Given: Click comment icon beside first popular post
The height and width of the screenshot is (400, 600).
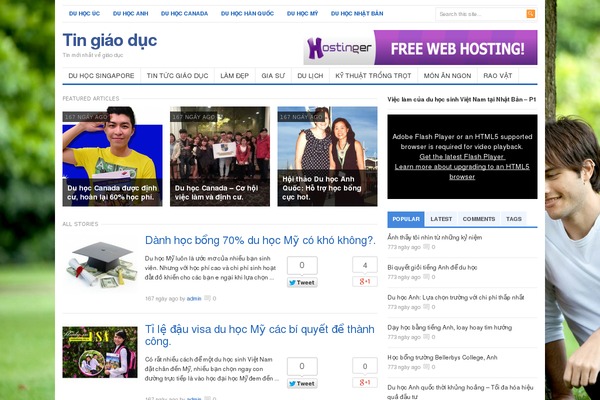Looking at the screenshot, I should coord(426,247).
